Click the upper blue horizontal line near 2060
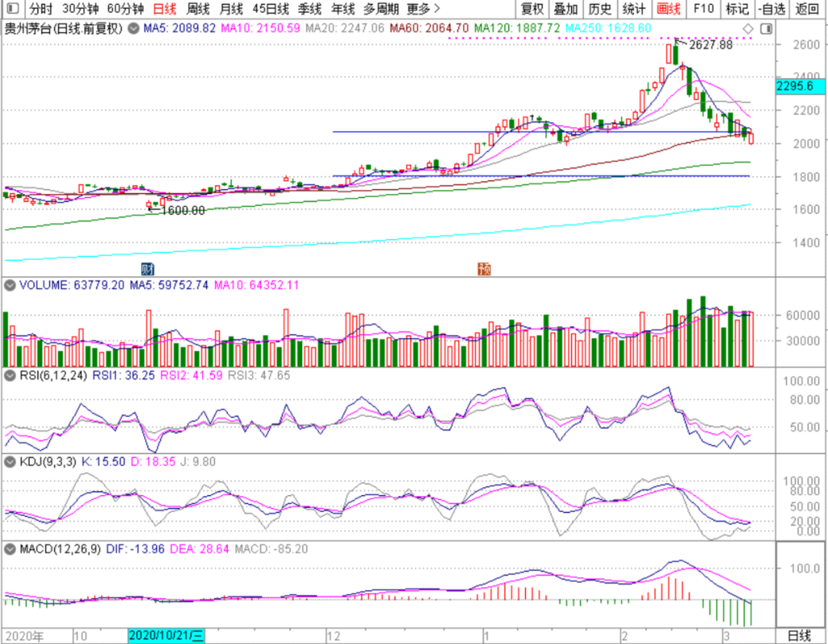The height and width of the screenshot is (644, 828). click(542, 132)
